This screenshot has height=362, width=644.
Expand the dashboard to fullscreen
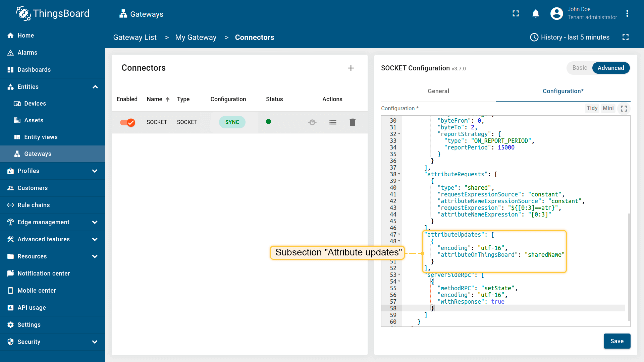coord(625,37)
